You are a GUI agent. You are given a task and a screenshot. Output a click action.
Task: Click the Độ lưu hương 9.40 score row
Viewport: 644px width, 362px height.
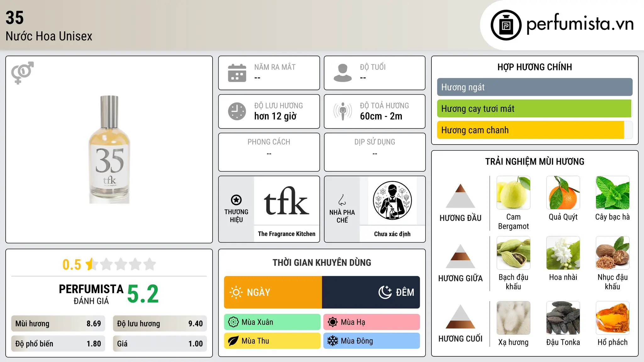pyautogui.click(x=160, y=323)
